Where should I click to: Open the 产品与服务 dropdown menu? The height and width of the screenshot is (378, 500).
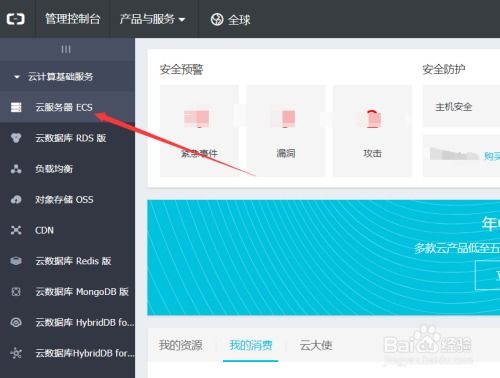tap(152, 19)
